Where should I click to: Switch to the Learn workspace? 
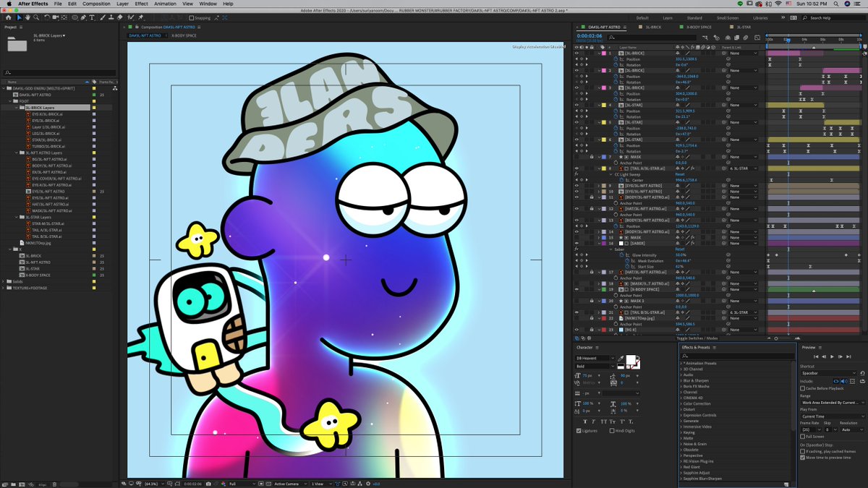pos(668,18)
